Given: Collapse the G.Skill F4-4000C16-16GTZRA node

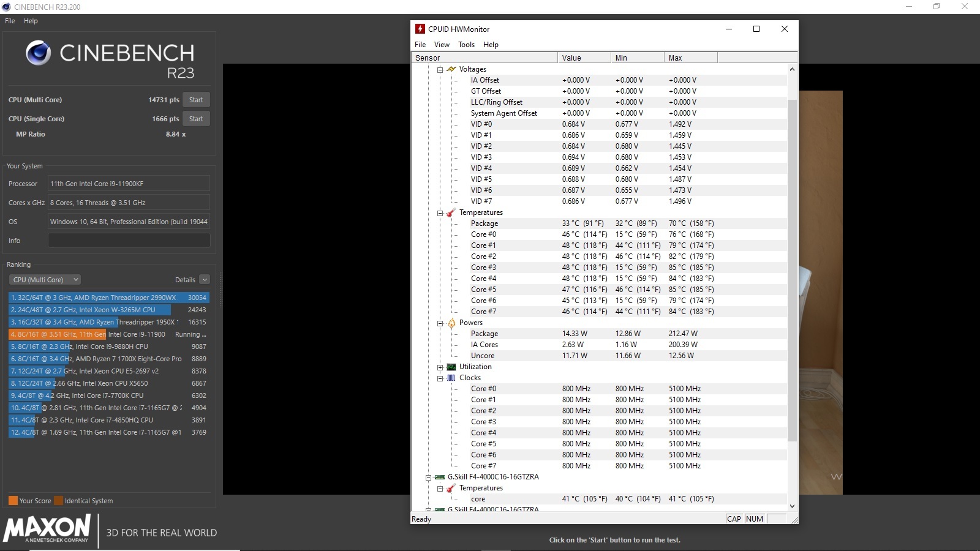Looking at the screenshot, I should coord(428,477).
